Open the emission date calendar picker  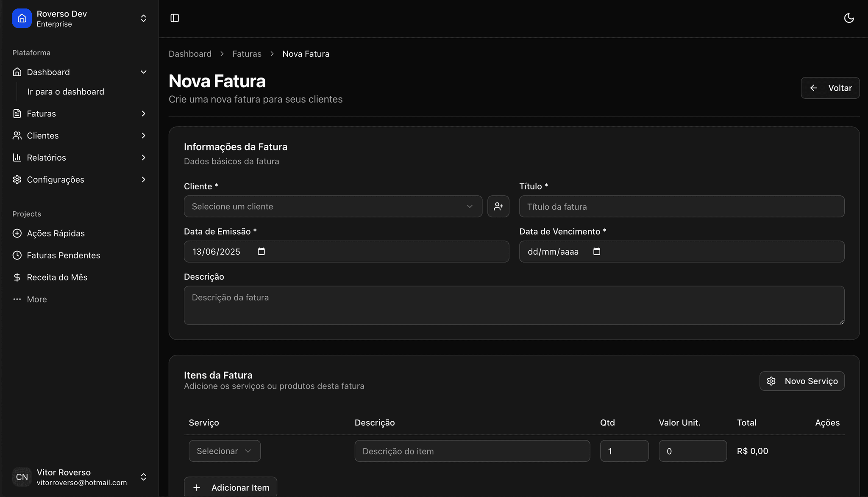pyautogui.click(x=262, y=252)
